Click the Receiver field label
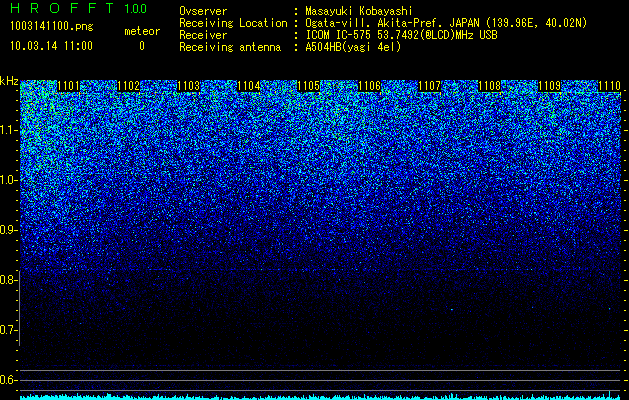 click(203, 35)
